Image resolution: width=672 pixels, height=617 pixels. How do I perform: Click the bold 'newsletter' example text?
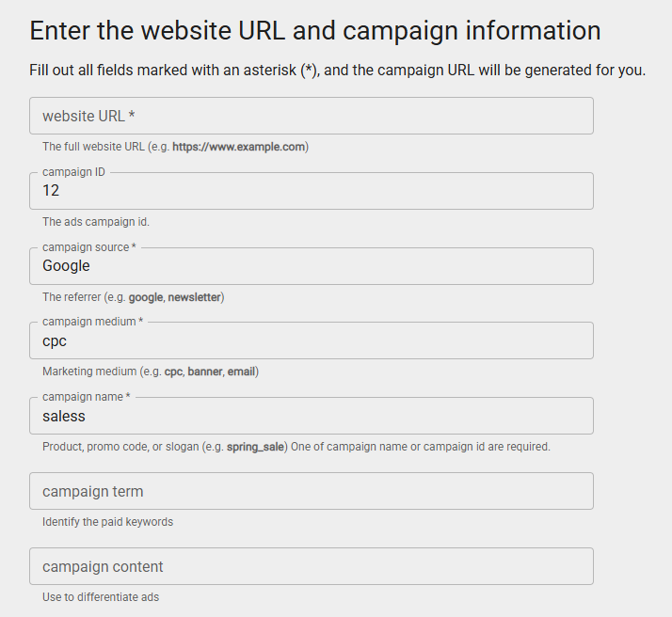tap(194, 297)
